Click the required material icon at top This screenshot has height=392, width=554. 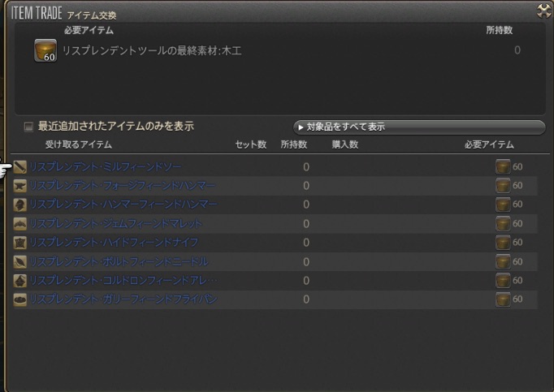click(x=45, y=50)
